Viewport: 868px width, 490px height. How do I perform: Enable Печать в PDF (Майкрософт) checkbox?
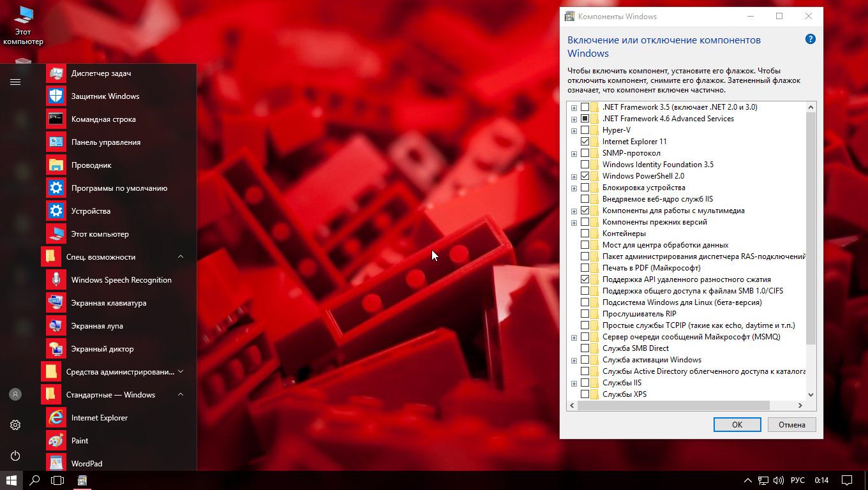pos(585,268)
